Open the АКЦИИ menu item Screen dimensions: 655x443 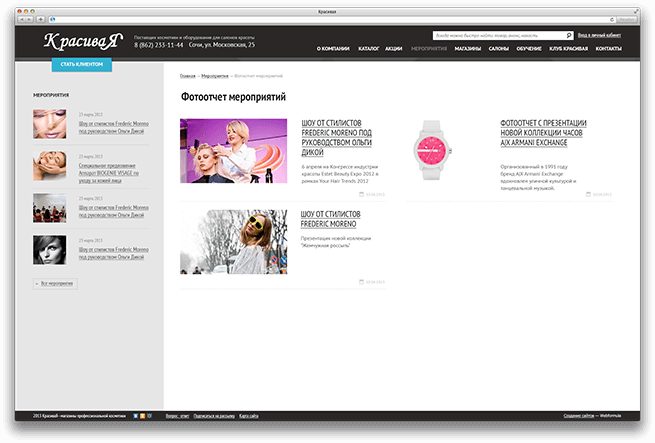click(394, 49)
